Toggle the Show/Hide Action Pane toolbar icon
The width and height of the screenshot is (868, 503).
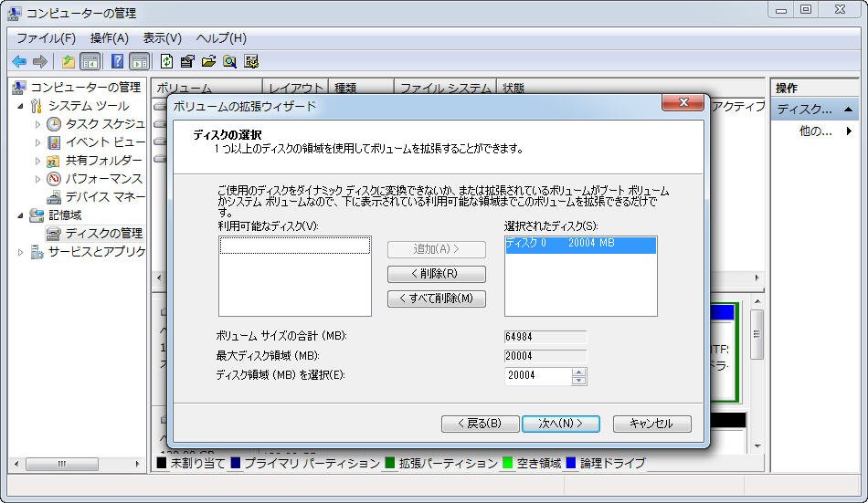pos(140,61)
